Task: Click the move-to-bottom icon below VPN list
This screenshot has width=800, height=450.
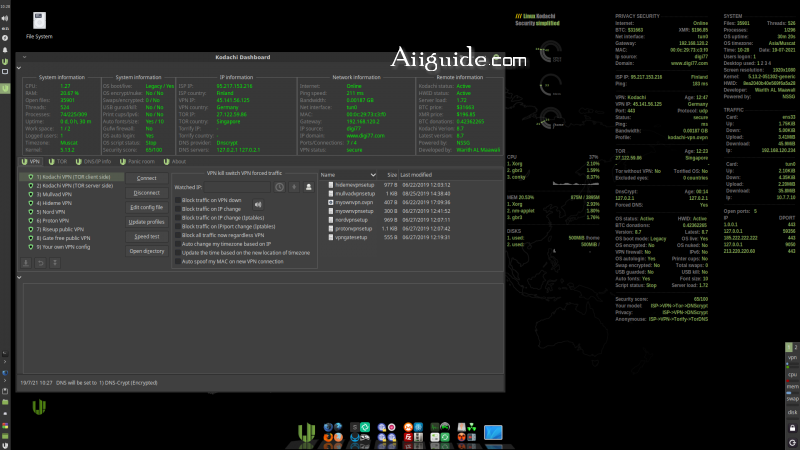Action: coord(55,263)
